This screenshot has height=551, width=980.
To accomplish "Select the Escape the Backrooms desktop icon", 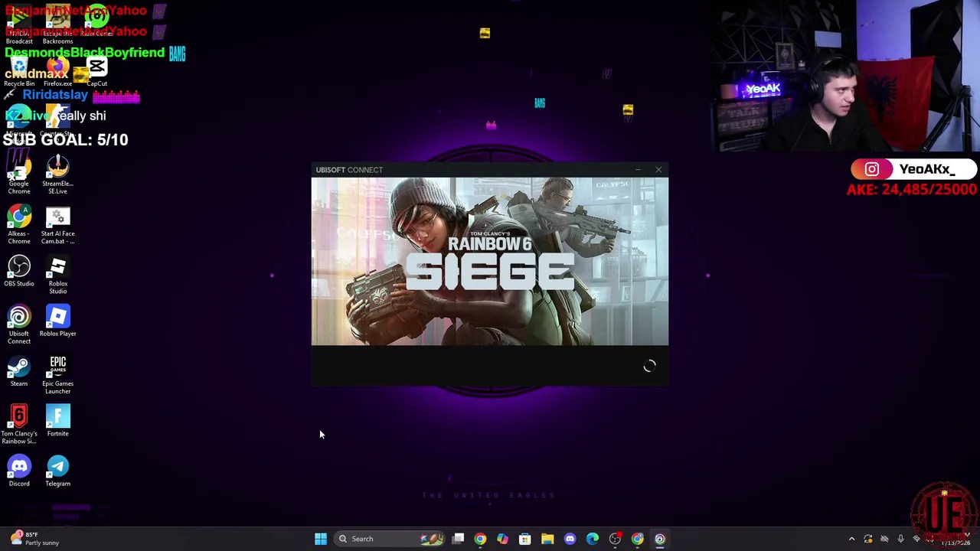I will [57, 25].
